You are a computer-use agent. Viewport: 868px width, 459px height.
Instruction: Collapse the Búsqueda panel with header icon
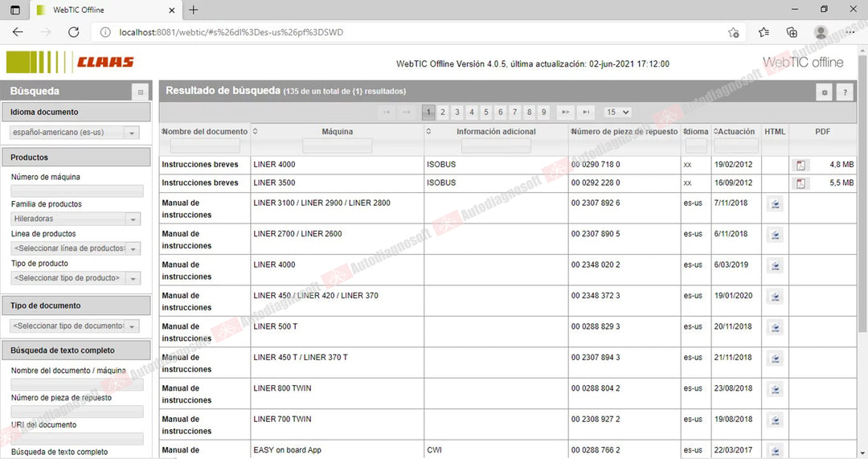point(141,92)
